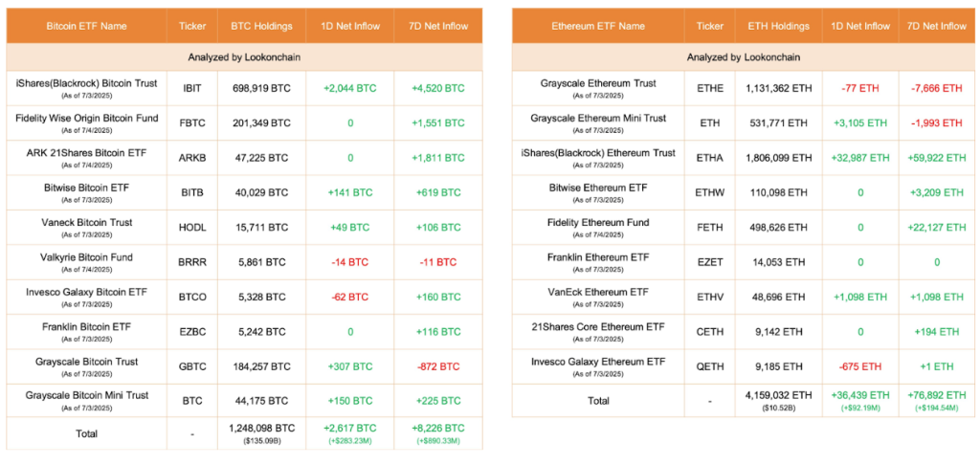Click the 4,159,032 ETH total holdings

click(x=778, y=393)
